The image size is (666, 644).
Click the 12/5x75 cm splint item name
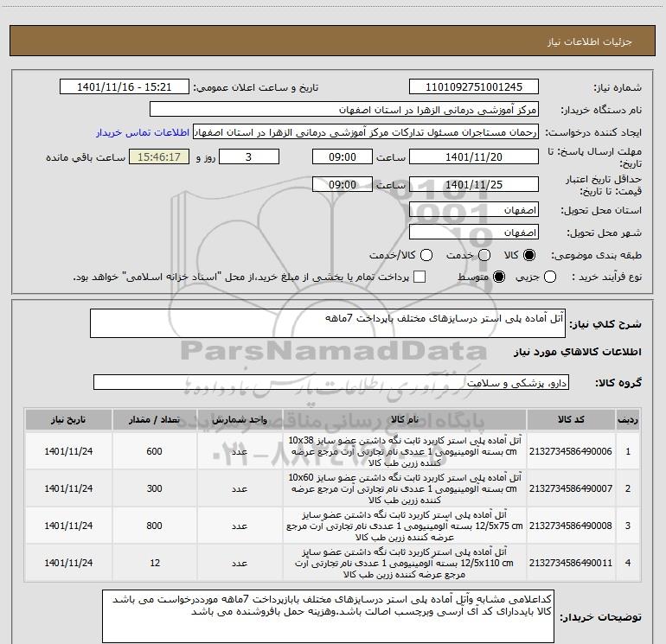point(405,526)
